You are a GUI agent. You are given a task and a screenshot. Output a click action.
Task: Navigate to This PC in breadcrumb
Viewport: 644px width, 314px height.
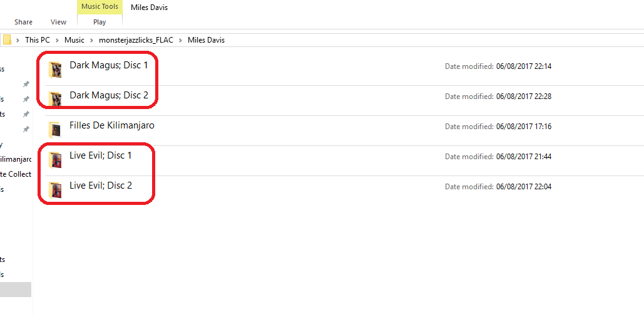pos(38,40)
